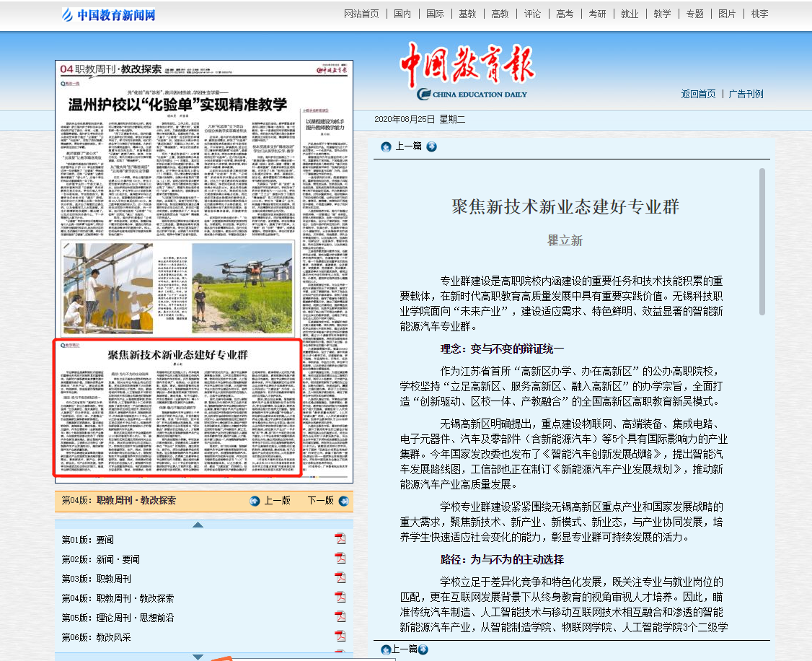Click the 温州护校 headline on newspaper thumbnail

click(177, 105)
